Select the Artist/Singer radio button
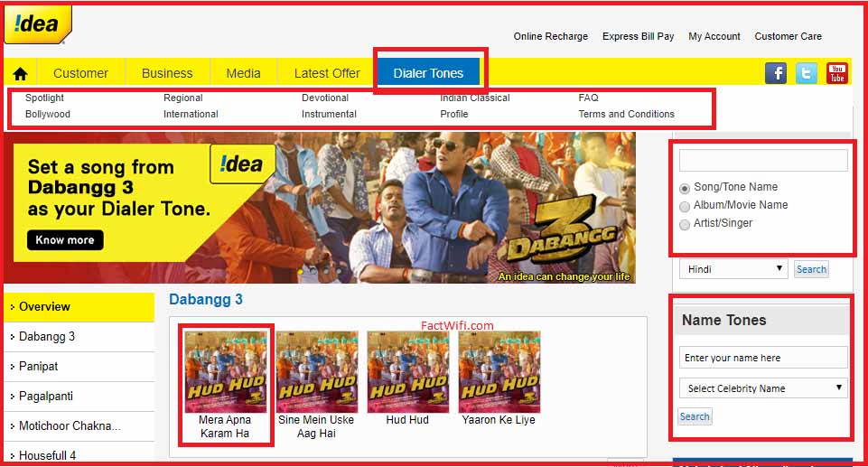 pos(685,224)
